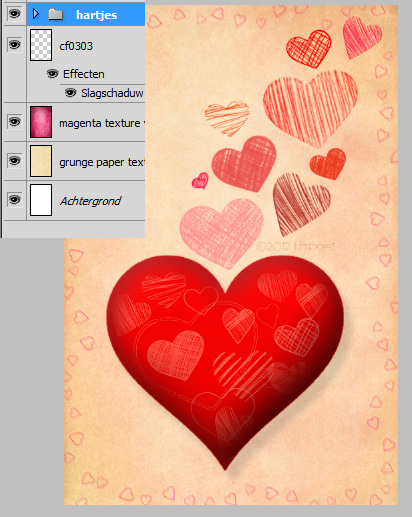Image resolution: width=412 pixels, height=517 pixels.
Task: Hide the magenta texture layer
Action: click(14, 122)
